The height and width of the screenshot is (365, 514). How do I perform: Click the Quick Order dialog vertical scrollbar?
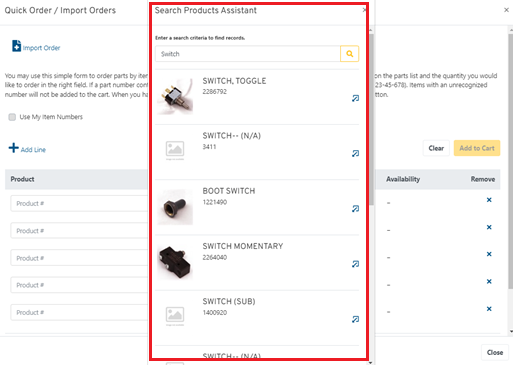click(510, 161)
